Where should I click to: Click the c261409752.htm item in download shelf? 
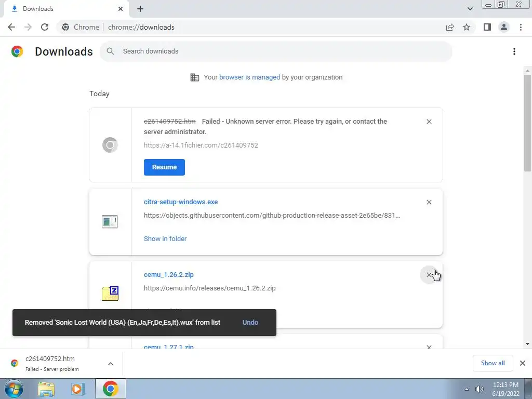(51, 363)
